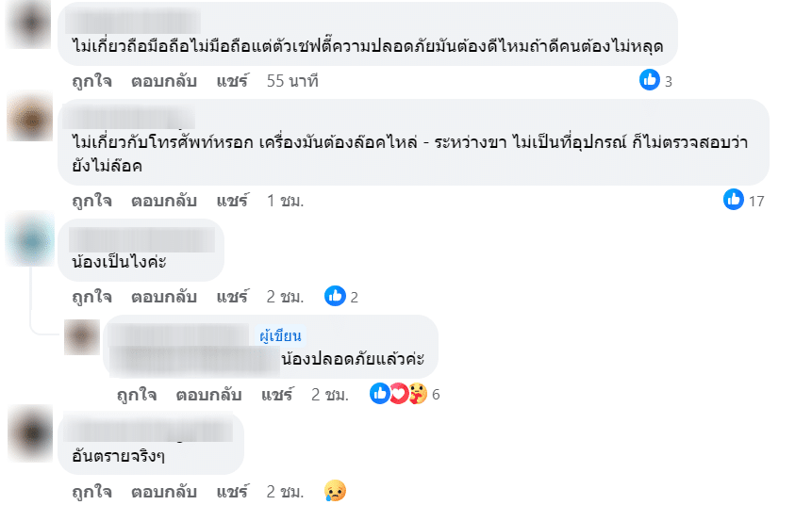Click ตอบกลับ under the "อันตรายจริงๆ" comment
The width and height of the screenshot is (812, 505).
(x=163, y=491)
